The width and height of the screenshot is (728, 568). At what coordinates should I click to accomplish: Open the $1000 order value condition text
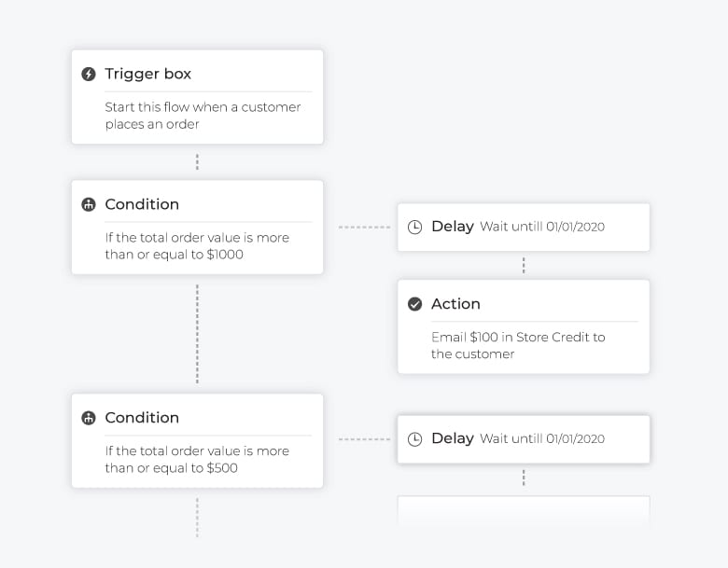(197, 246)
